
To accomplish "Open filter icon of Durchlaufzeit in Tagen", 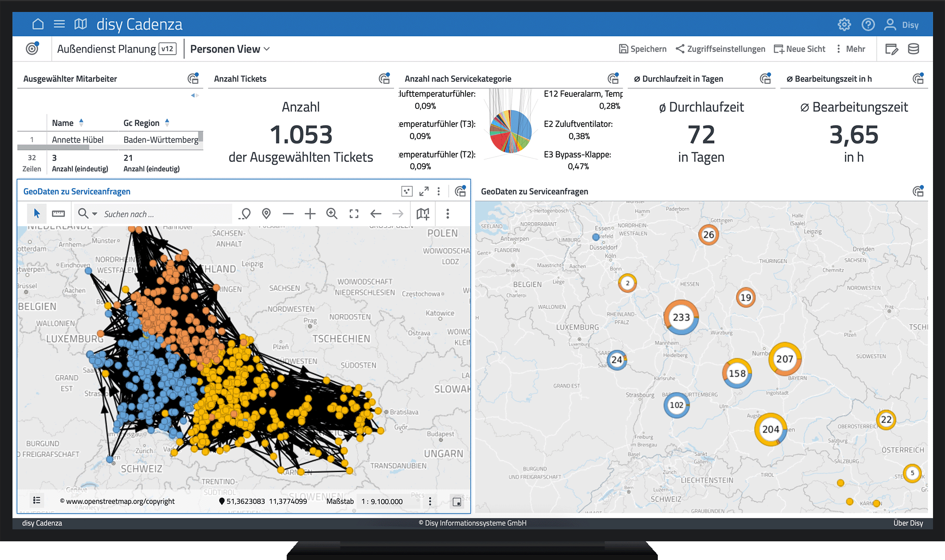I will pos(766,79).
